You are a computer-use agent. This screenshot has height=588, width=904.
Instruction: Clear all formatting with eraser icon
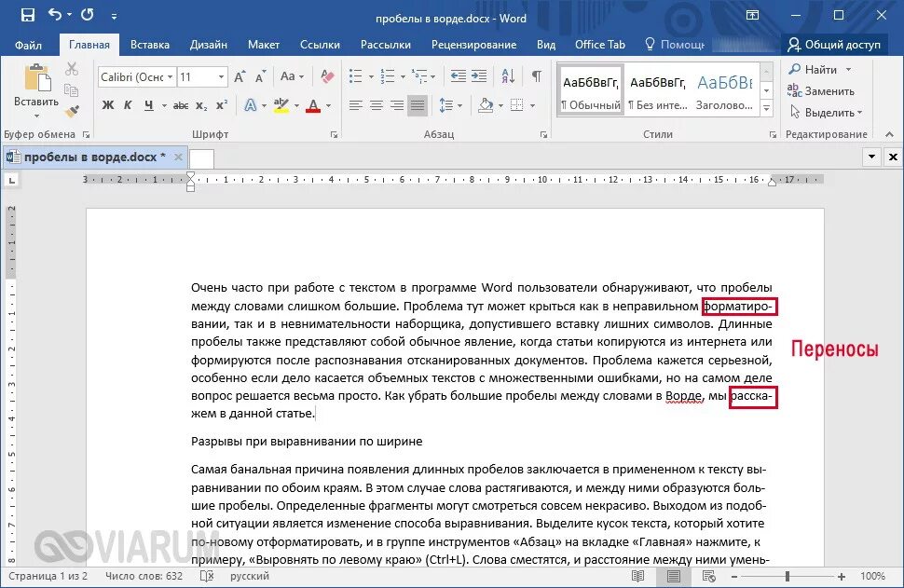coord(327,76)
